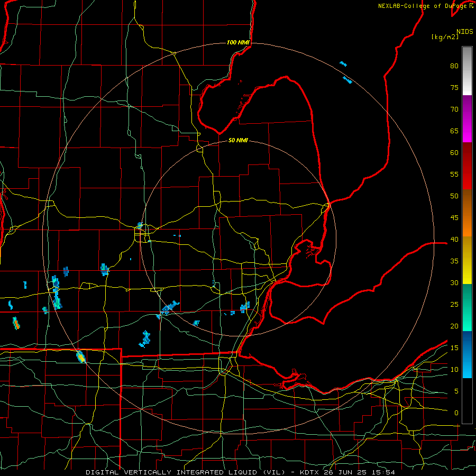Click the 15 value on the color scale

pos(454,347)
